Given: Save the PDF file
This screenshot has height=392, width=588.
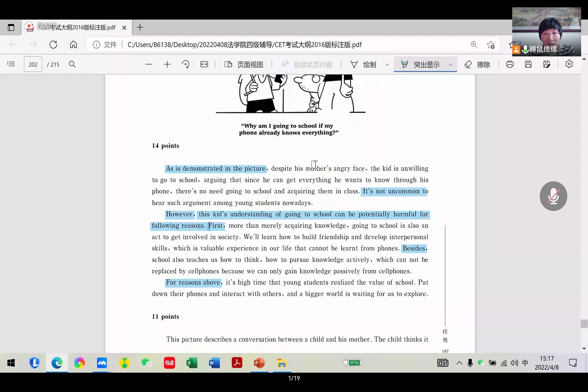Looking at the screenshot, I should 528,64.
